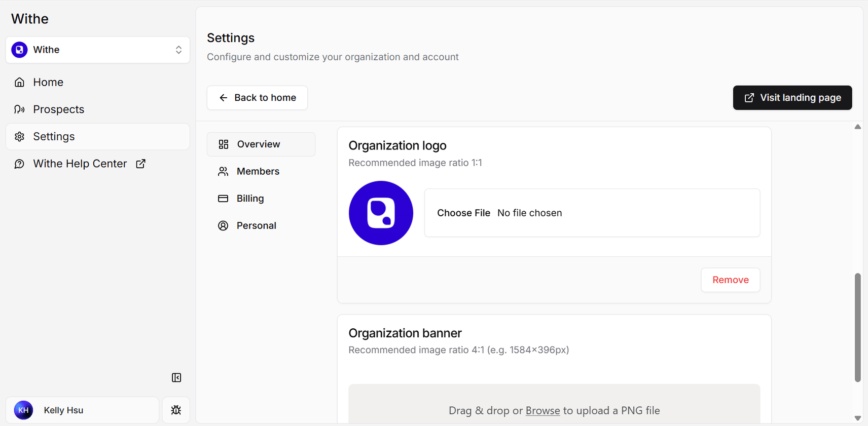Click the external link icon beside Help Center
868x426 pixels.
pyautogui.click(x=141, y=164)
